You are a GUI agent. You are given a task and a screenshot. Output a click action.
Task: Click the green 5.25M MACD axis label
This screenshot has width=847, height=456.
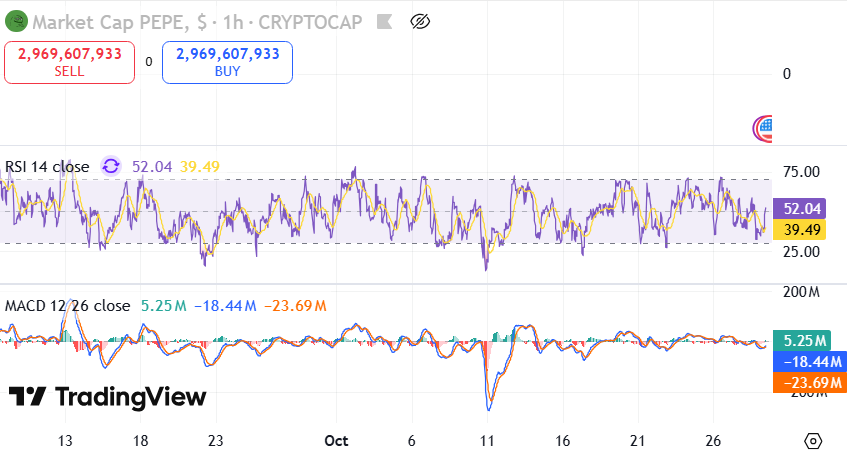[x=802, y=340]
